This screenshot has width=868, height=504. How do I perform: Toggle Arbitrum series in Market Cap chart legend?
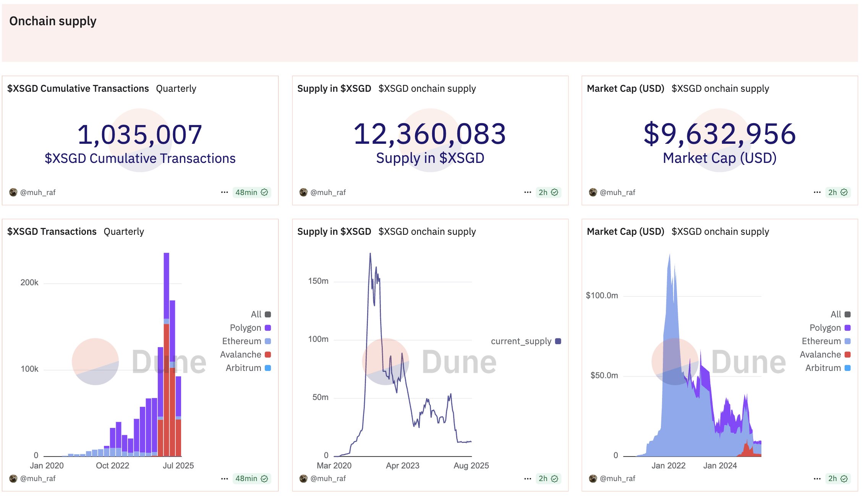pyautogui.click(x=828, y=368)
